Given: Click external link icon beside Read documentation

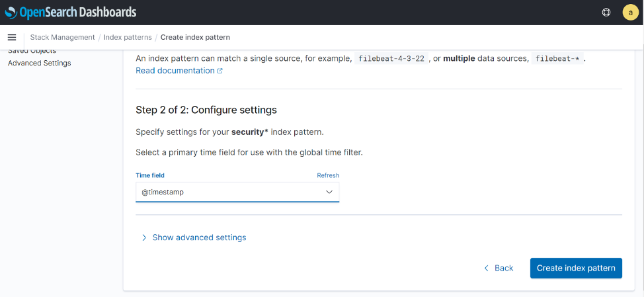Looking at the screenshot, I should coord(220,71).
